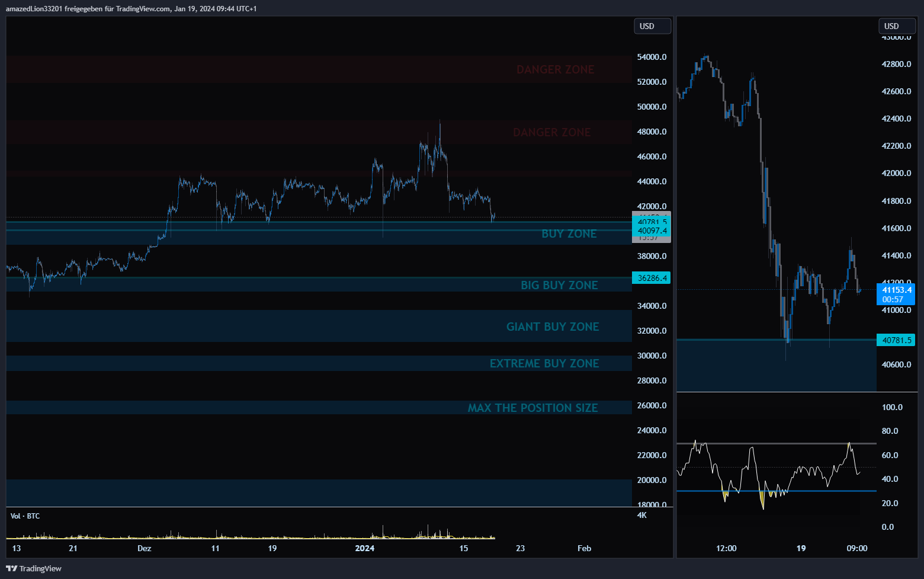Click the 100.0 oscillator scale label
This screenshot has width=924, height=579.
coord(892,407)
